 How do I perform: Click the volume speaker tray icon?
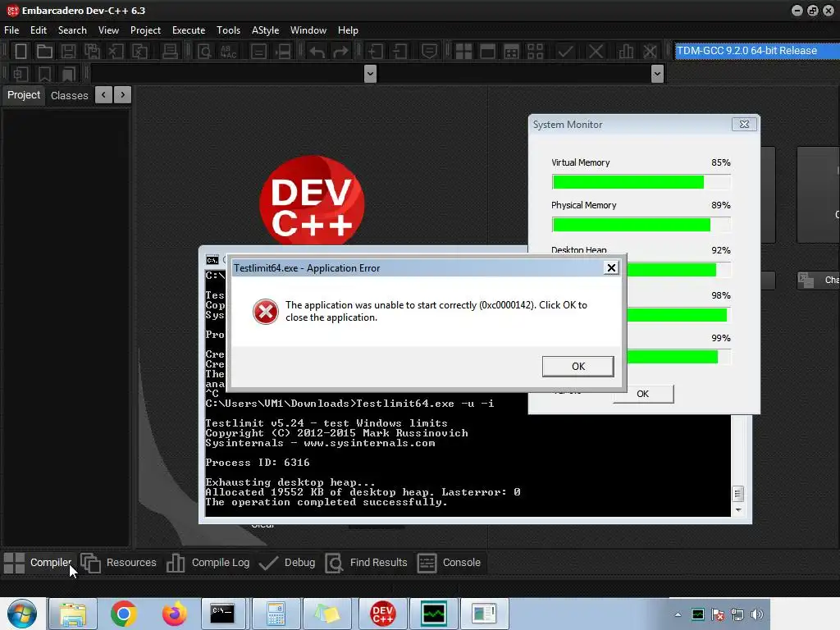pyautogui.click(x=757, y=614)
